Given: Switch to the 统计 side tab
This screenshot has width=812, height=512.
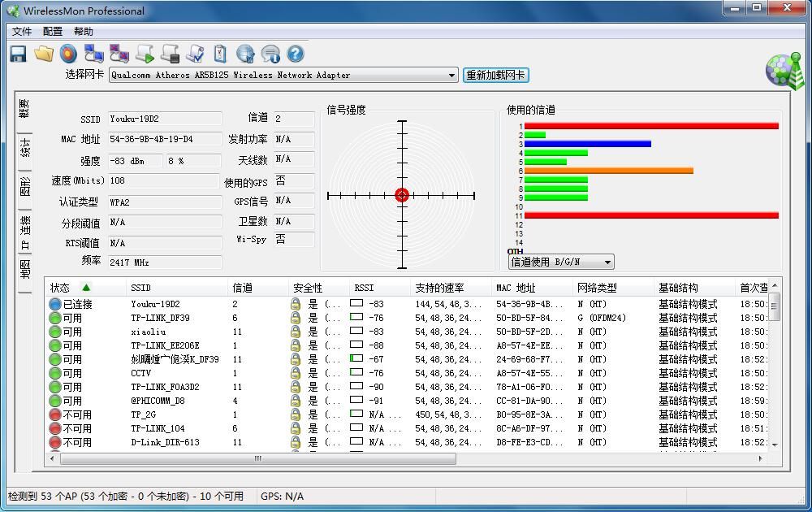Looking at the screenshot, I should click(24, 148).
